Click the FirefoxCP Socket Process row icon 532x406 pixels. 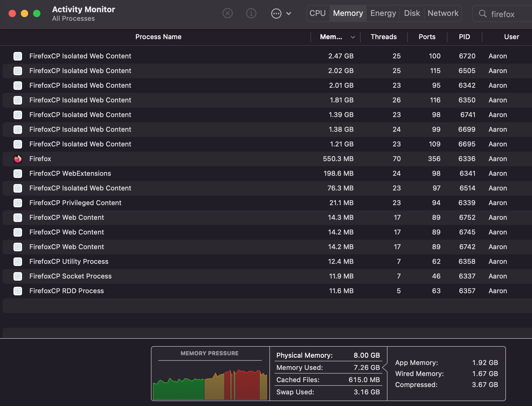[18, 276]
